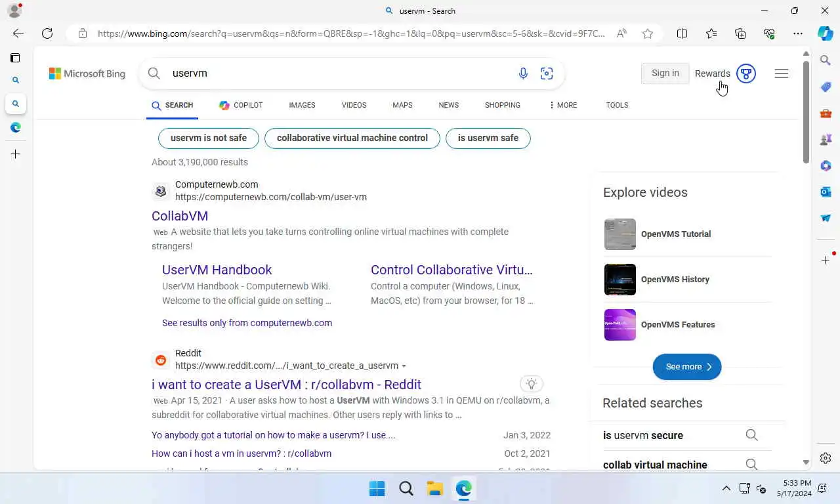Open Read aloud icon in address bar

[621, 33]
